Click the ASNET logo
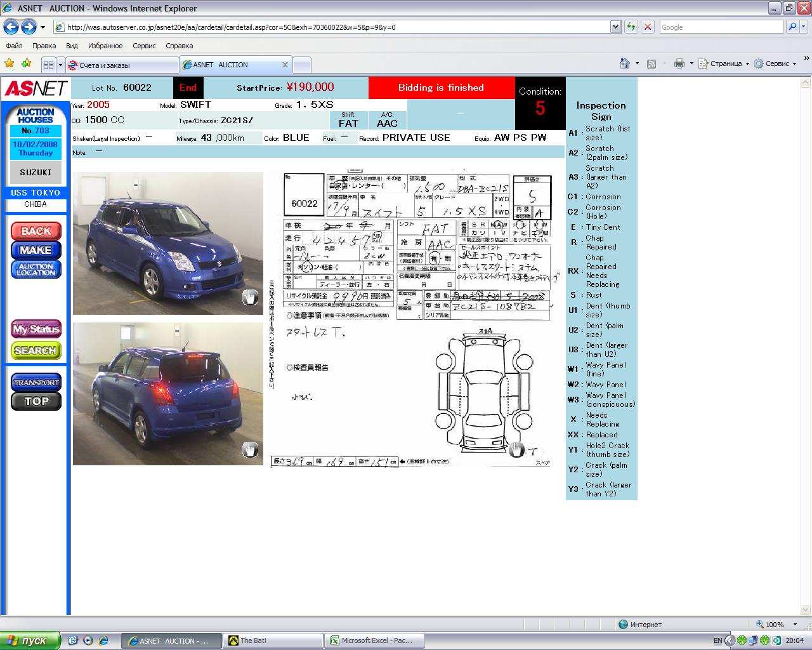This screenshot has height=650, width=812. click(36, 88)
